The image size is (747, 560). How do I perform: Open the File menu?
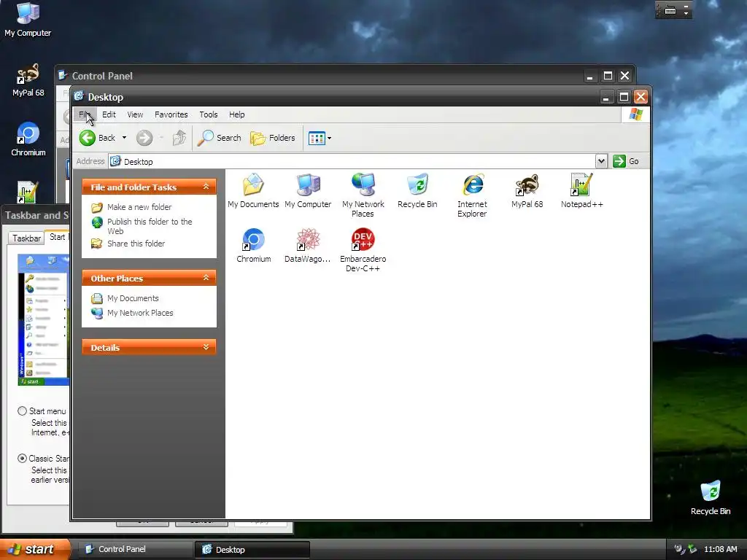(85, 114)
